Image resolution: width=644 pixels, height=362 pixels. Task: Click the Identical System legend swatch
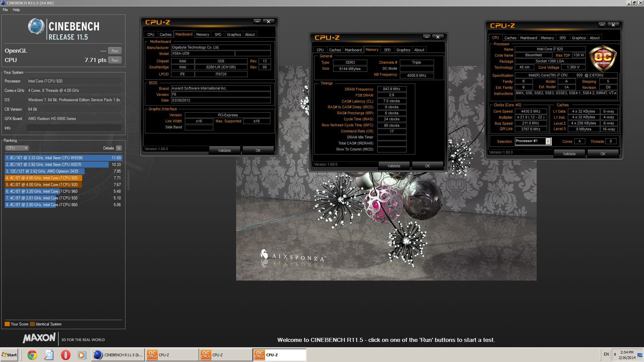tap(32, 324)
